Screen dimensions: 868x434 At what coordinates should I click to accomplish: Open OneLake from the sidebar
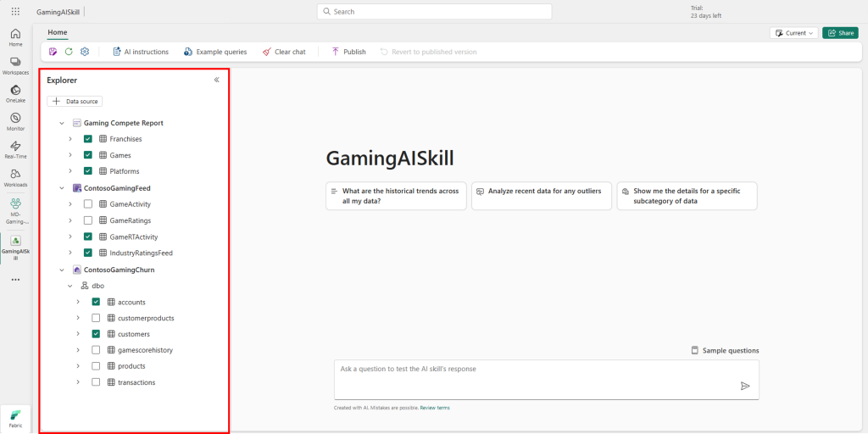point(15,93)
